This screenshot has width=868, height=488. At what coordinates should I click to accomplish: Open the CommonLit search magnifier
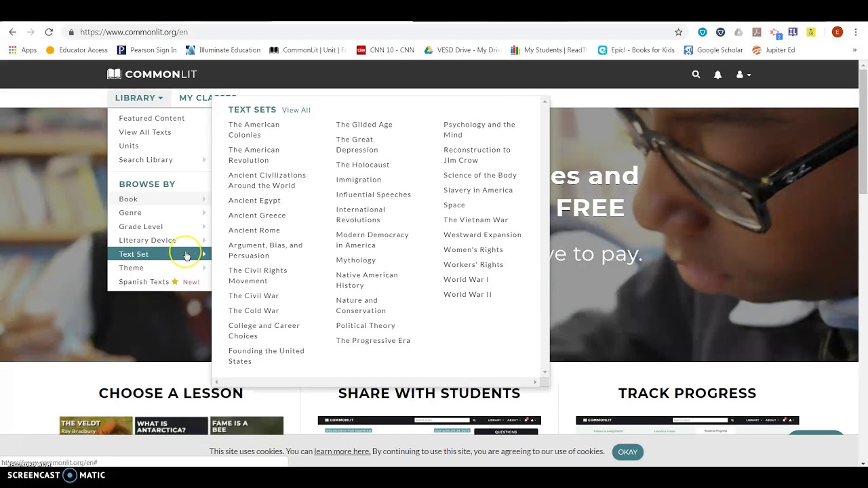point(696,75)
